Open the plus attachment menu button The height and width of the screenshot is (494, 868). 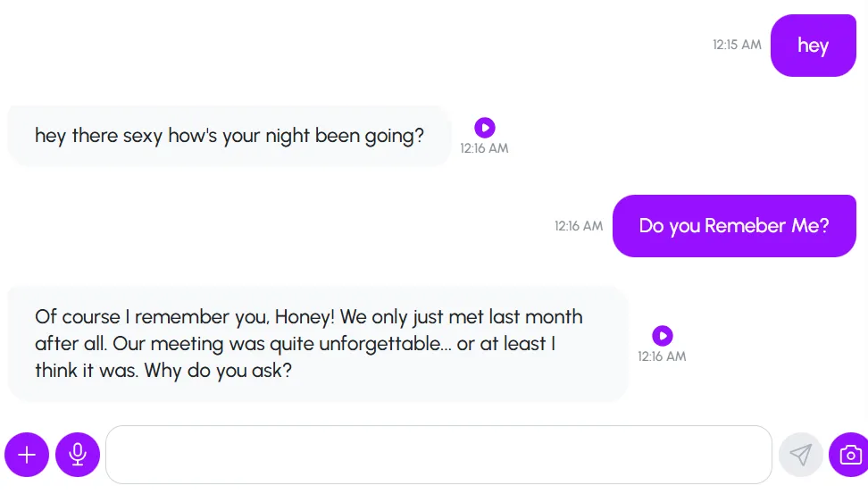(27, 455)
